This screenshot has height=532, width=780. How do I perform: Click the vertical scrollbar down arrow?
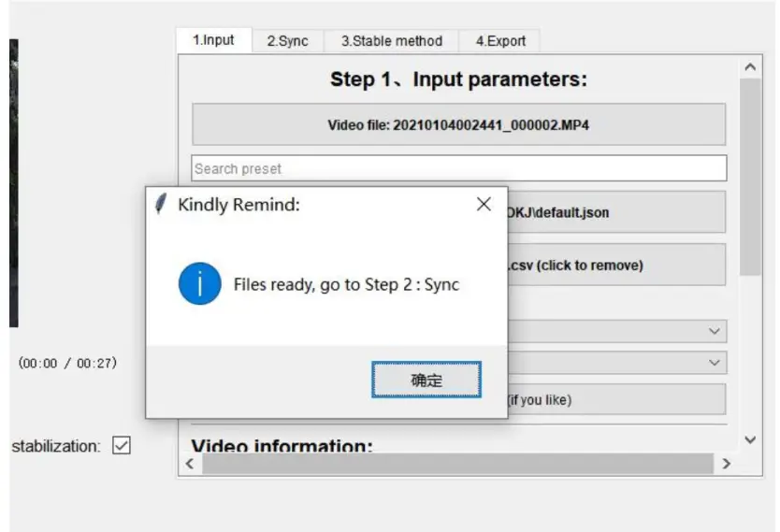click(750, 439)
